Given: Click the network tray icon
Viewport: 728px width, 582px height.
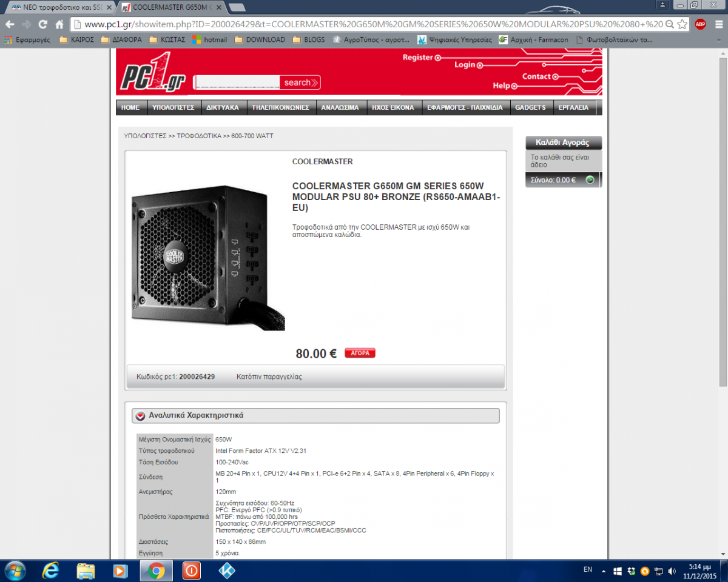Looking at the screenshot, I should (658, 571).
